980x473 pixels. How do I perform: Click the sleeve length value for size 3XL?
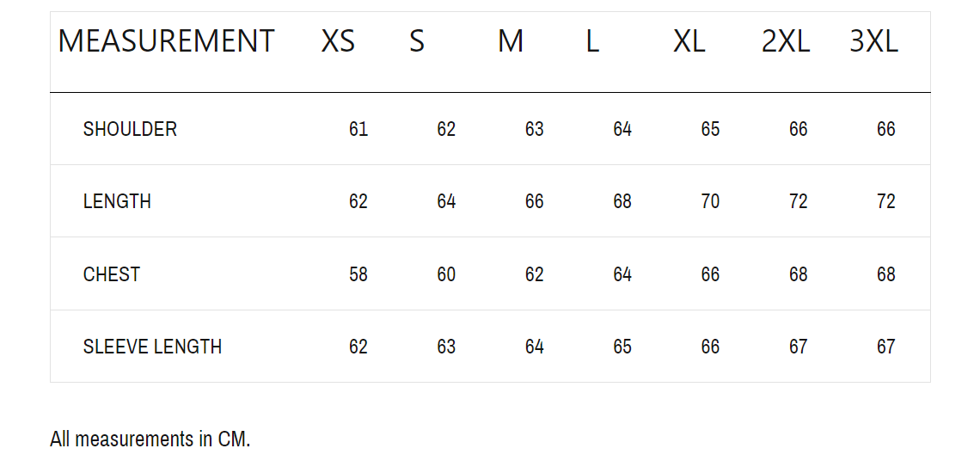point(886,347)
